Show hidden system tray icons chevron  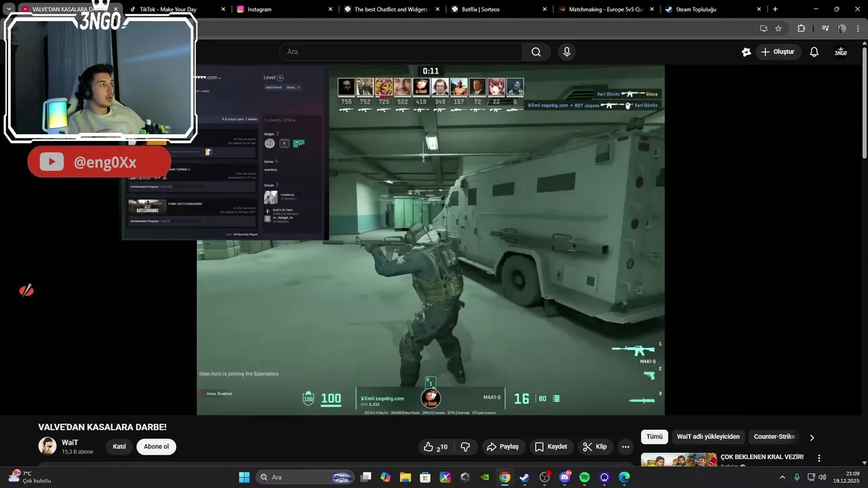pyautogui.click(x=782, y=477)
